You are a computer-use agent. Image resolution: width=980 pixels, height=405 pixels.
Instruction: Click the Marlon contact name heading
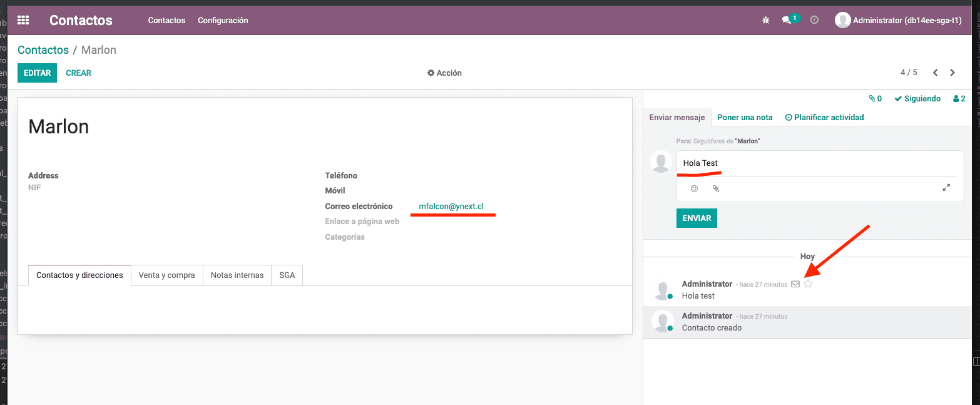[59, 127]
